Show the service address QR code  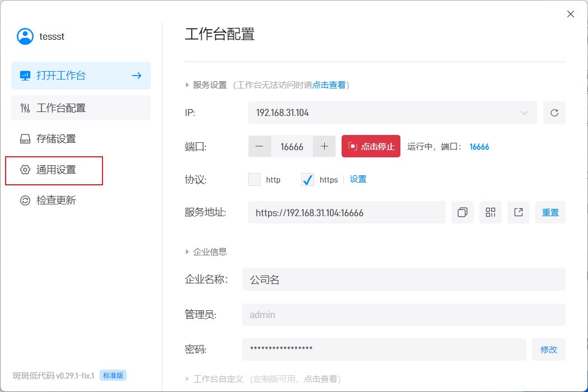click(x=490, y=212)
